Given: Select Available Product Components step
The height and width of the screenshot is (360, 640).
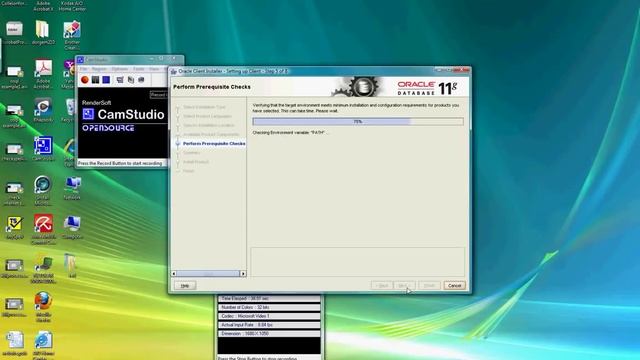Looking at the screenshot, I should pyautogui.click(x=211, y=134).
